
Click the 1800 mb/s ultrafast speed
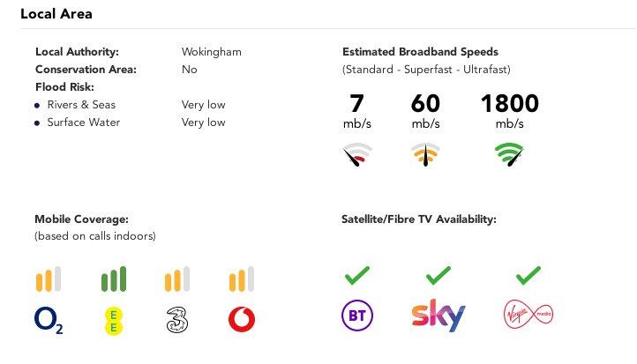509,104
